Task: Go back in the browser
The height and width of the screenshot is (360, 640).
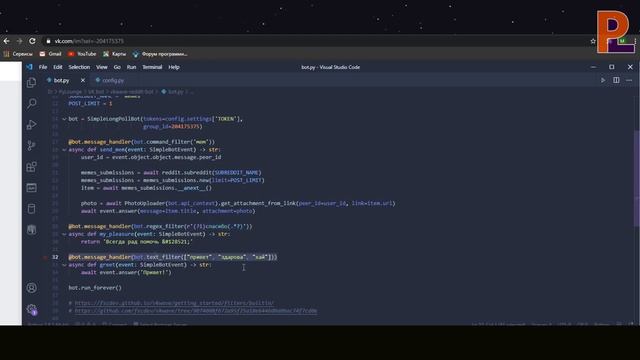Action: pyautogui.click(x=7, y=41)
